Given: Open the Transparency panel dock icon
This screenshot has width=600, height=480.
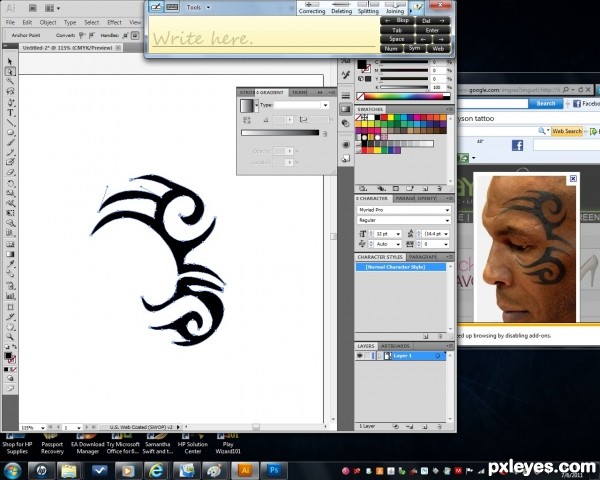Looking at the screenshot, I should click(346, 123).
